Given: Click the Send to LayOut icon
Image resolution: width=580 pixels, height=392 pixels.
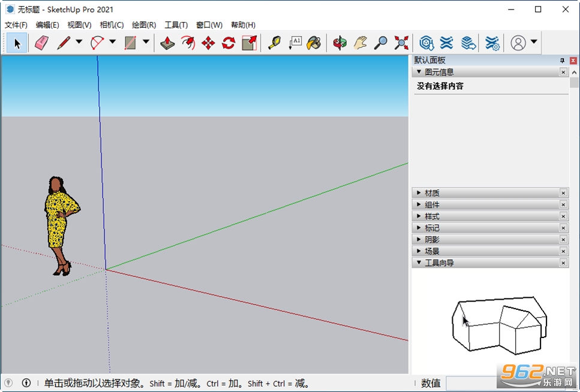Looking at the screenshot, I should click(x=468, y=43).
